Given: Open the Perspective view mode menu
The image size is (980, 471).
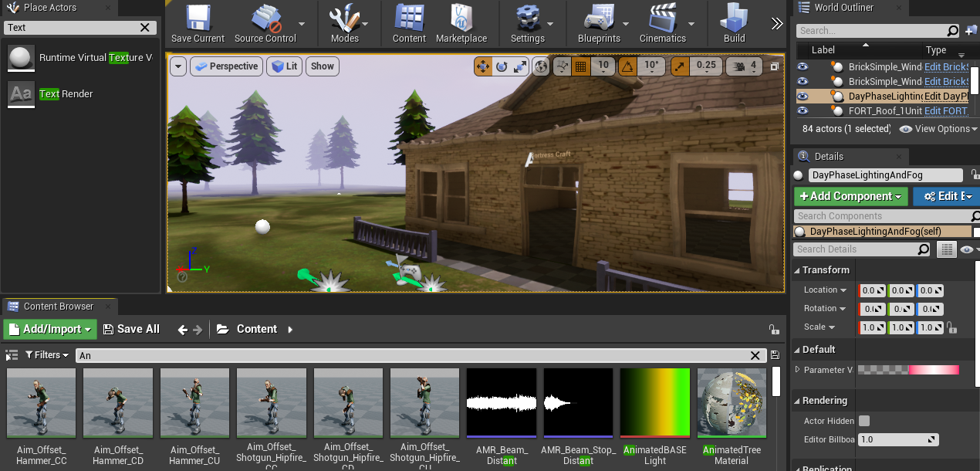Looking at the screenshot, I should click(225, 66).
